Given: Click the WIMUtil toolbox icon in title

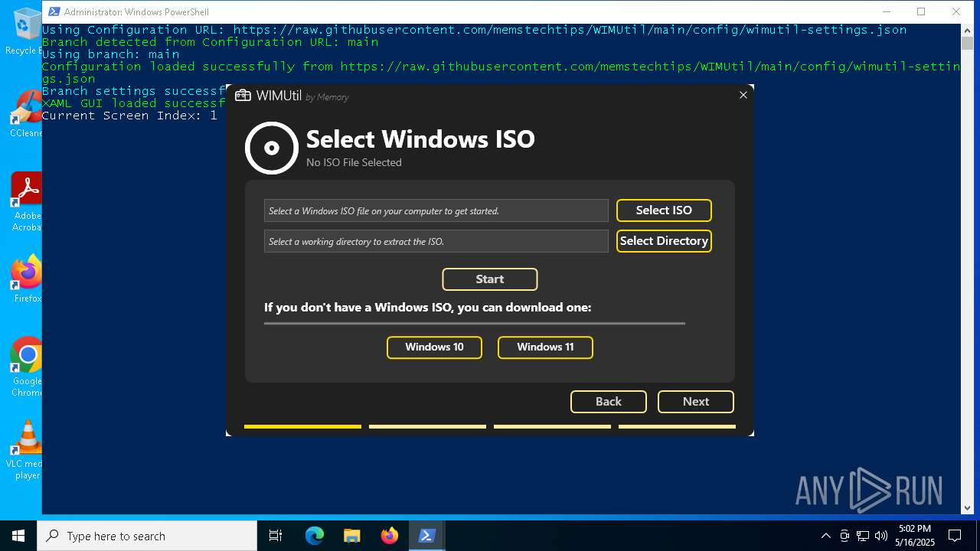Looking at the screenshot, I should 243,96.
